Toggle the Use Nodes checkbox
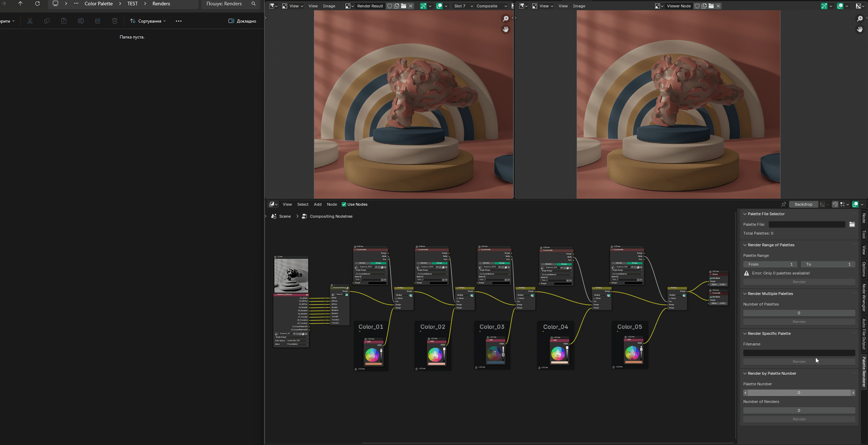Image resolution: width=868 pixels, height=445 pixels. click(x=344, y=204)
